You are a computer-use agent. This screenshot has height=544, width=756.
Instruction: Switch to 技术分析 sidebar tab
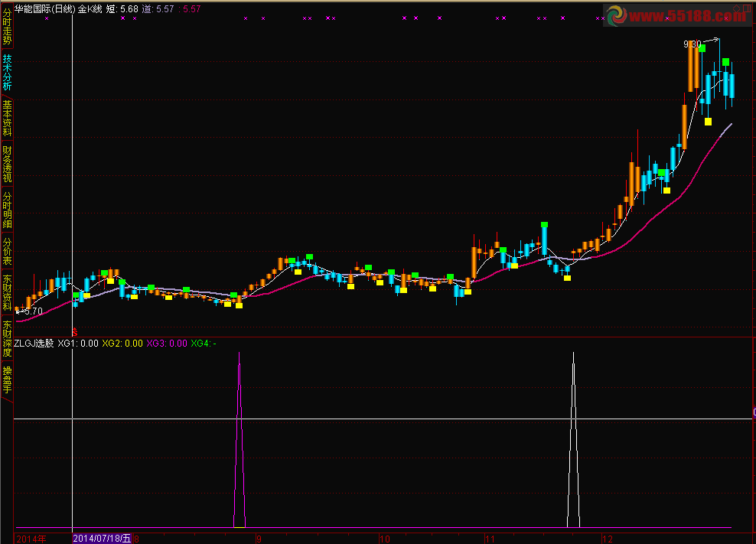pos(7,73)
